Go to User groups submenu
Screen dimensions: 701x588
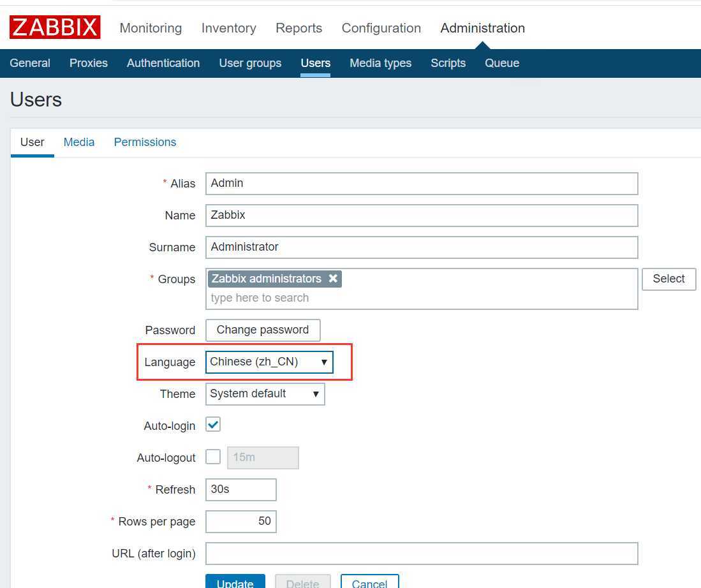tap(250, 63)
